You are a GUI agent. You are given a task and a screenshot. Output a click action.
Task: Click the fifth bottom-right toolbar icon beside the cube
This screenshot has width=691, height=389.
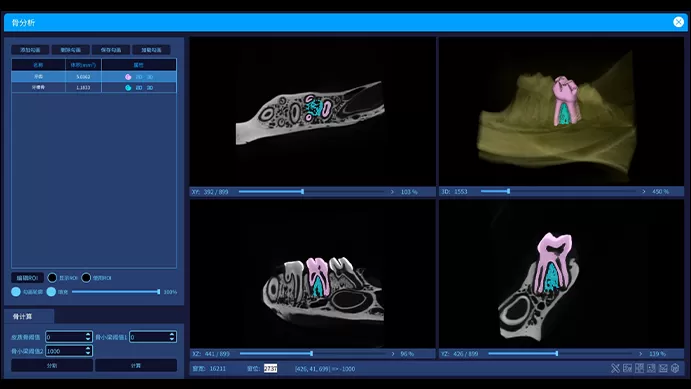[x=663, y=368]
